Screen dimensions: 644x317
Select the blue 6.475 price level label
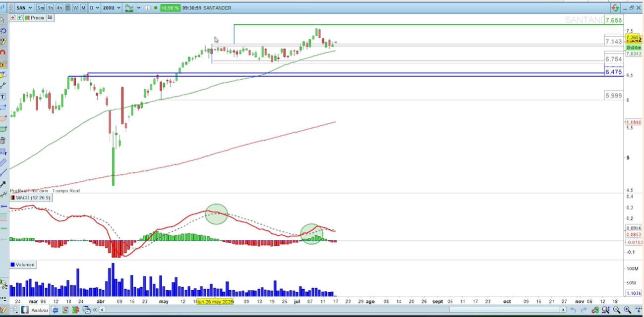[x=613, y=72]
